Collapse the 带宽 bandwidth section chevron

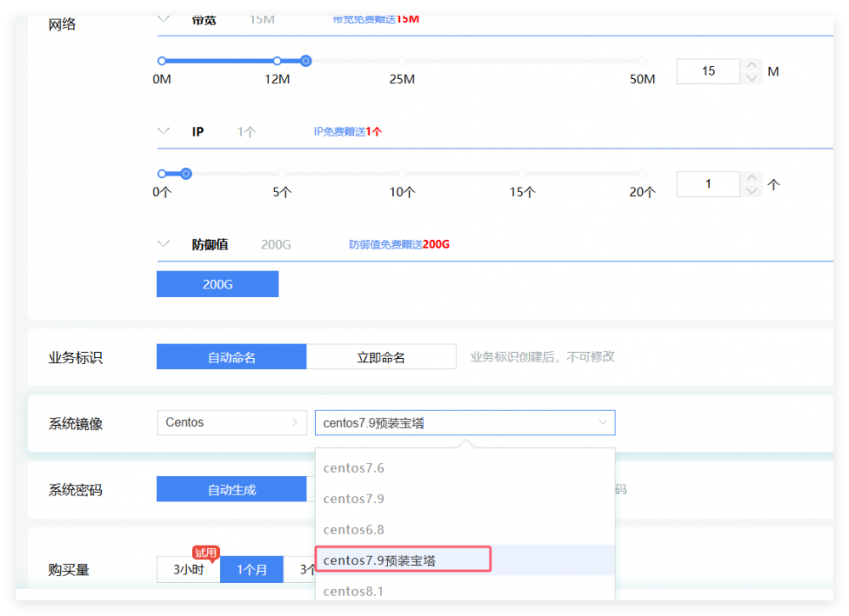click(164, 19)
